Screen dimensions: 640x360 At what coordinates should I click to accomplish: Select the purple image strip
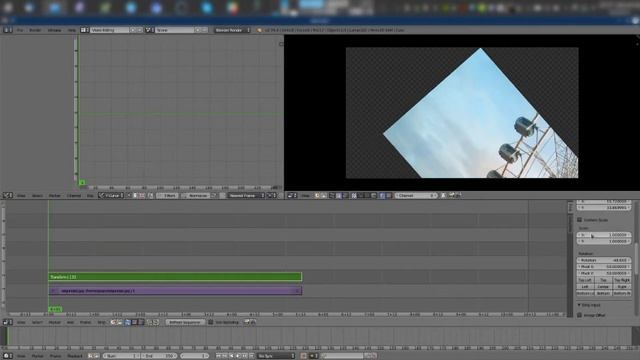(x=175, y=291)
